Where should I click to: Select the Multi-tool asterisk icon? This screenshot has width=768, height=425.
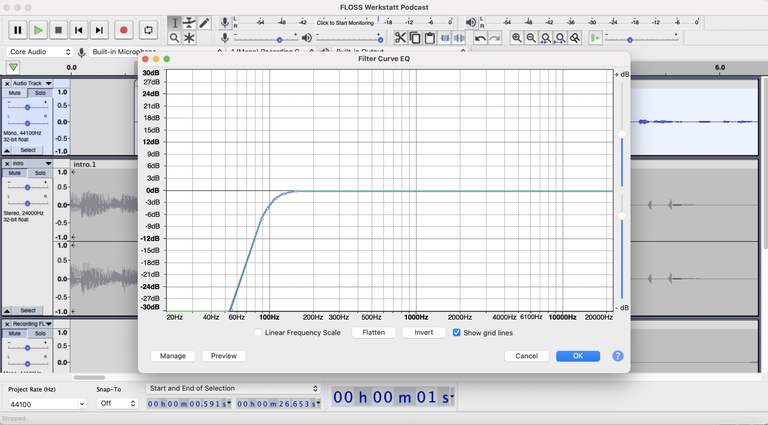click(189, 38)
